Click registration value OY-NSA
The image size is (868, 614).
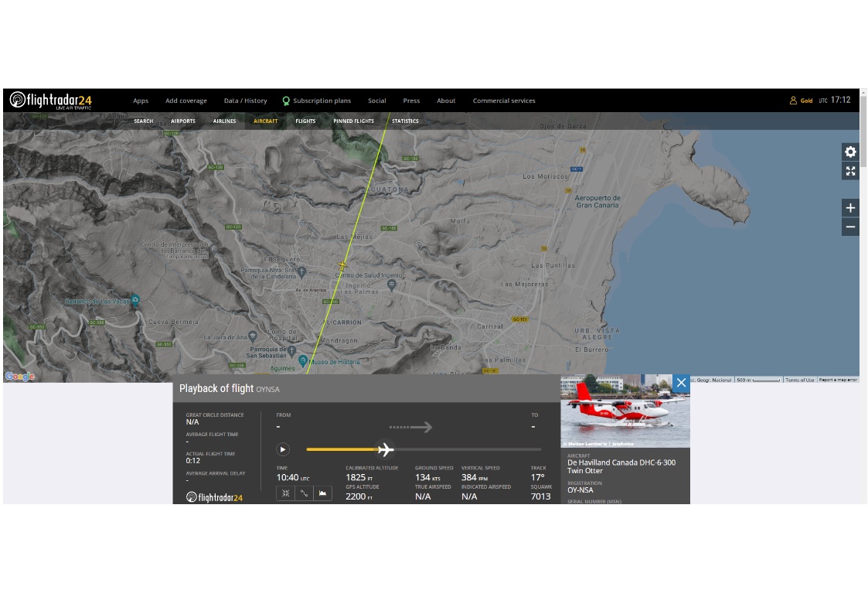pos(580,490)
